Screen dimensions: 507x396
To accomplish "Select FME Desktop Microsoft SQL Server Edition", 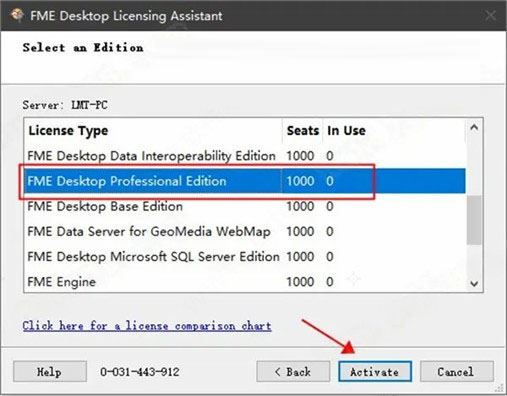I will coord(244,257).
